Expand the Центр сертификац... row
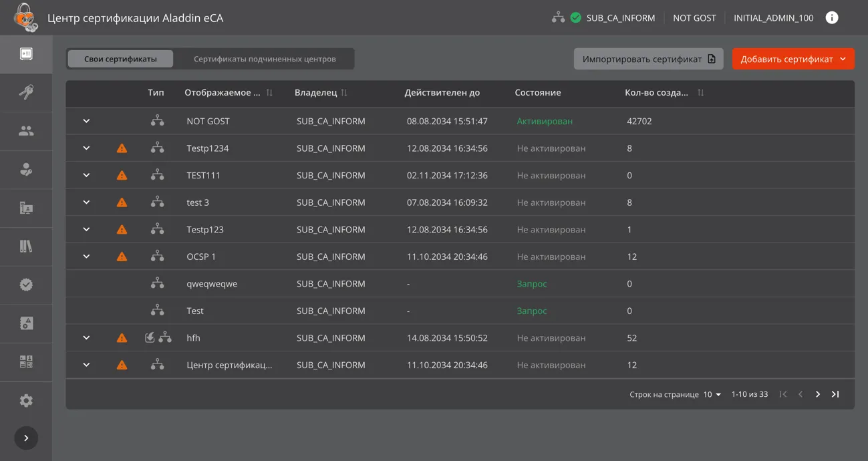Viewport: 868px width, 461px height. pos(86,365)
